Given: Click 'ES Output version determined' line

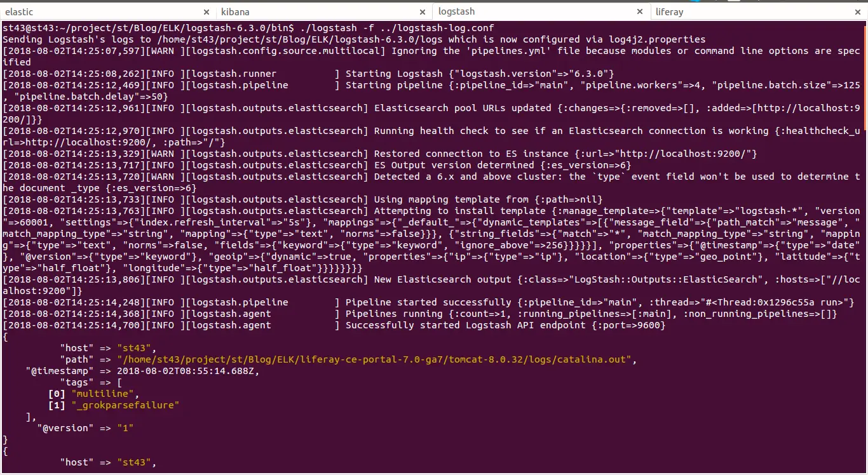Looking at the screenshot, I should pyautogui.click(x=317, y=165).
